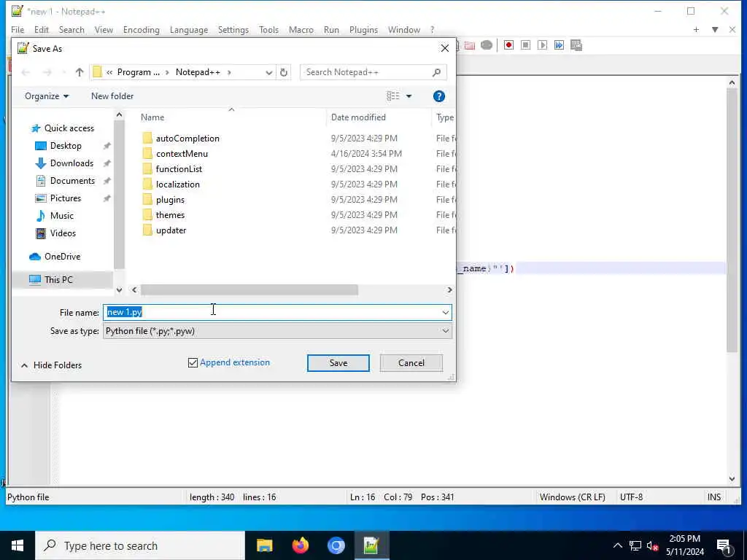The width and height of the screenshot is (747, 560).
Task: Open the Organize dropdown menu
Action: 47,96
